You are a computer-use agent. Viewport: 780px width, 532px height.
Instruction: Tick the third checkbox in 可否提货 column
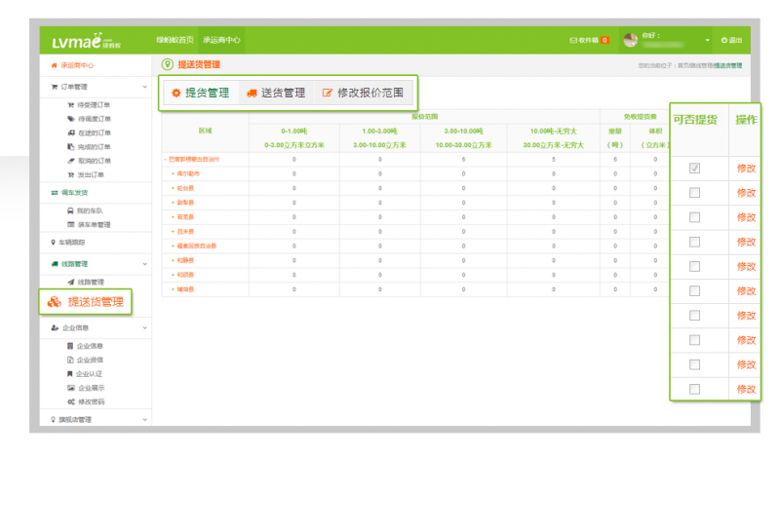(x=694, y=217)
